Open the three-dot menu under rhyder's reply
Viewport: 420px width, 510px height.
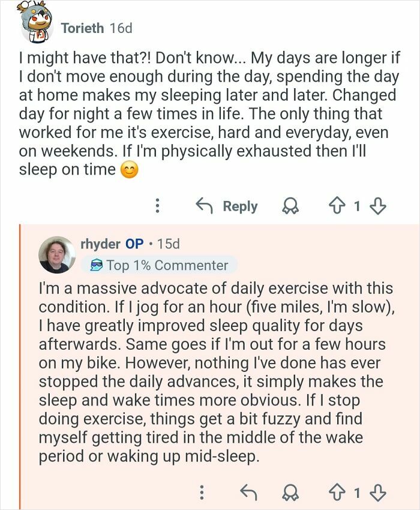(x=203, y=492)
